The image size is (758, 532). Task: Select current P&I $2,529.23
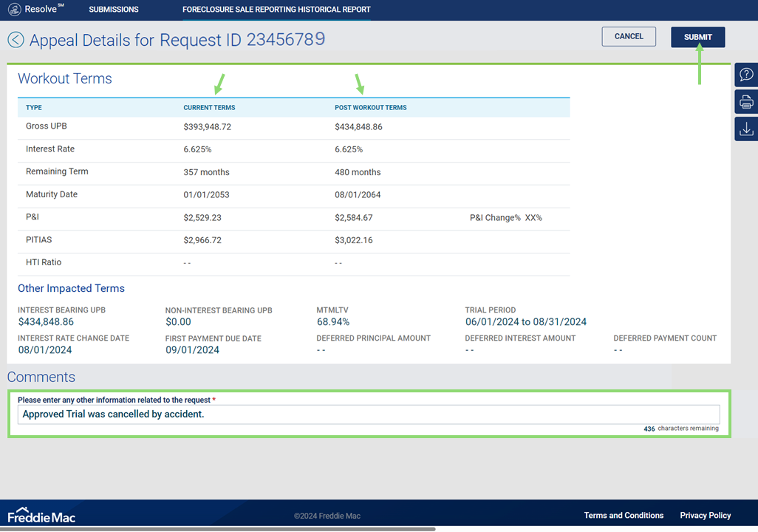point(202,218)
